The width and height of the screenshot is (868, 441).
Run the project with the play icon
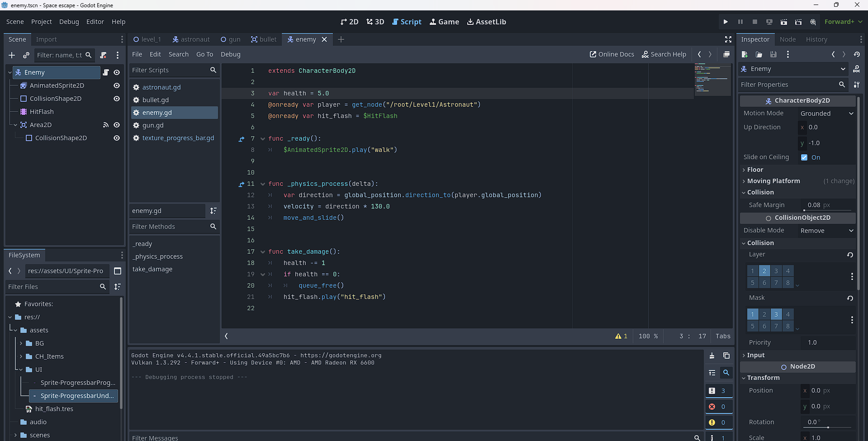pyautogui.click(x=726, y=22)
